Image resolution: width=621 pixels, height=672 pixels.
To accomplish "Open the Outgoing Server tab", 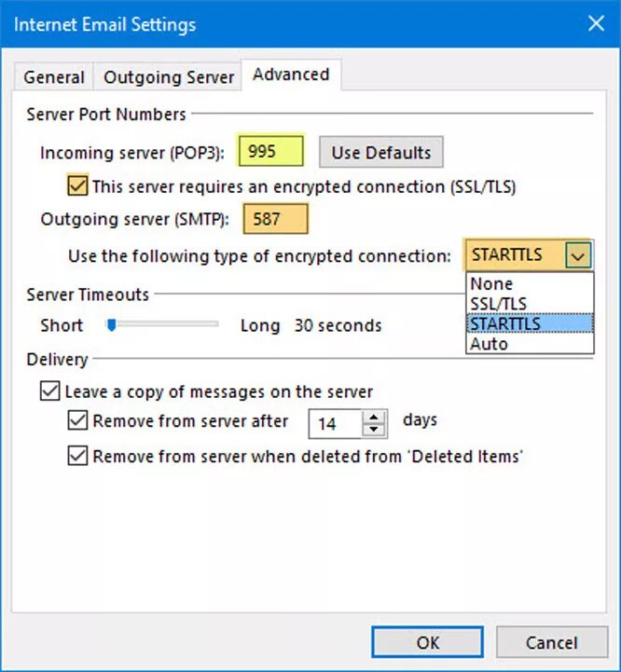I will [168, 77].
